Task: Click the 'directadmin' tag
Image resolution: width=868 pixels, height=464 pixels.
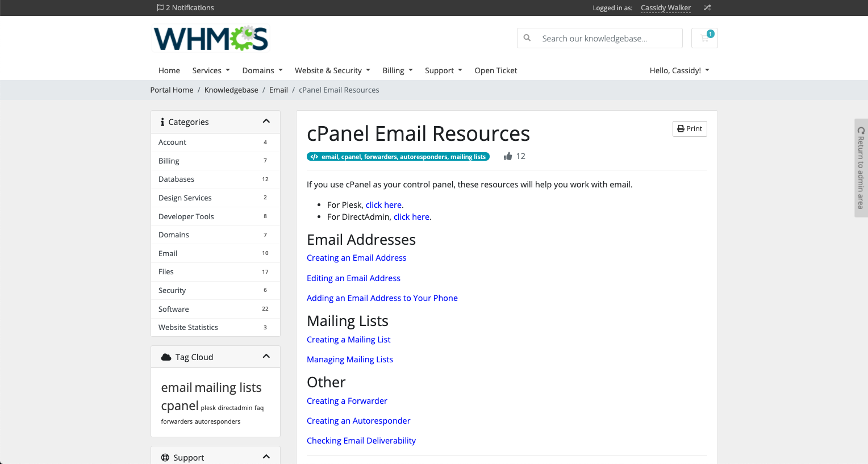Action: pos(235,408)
